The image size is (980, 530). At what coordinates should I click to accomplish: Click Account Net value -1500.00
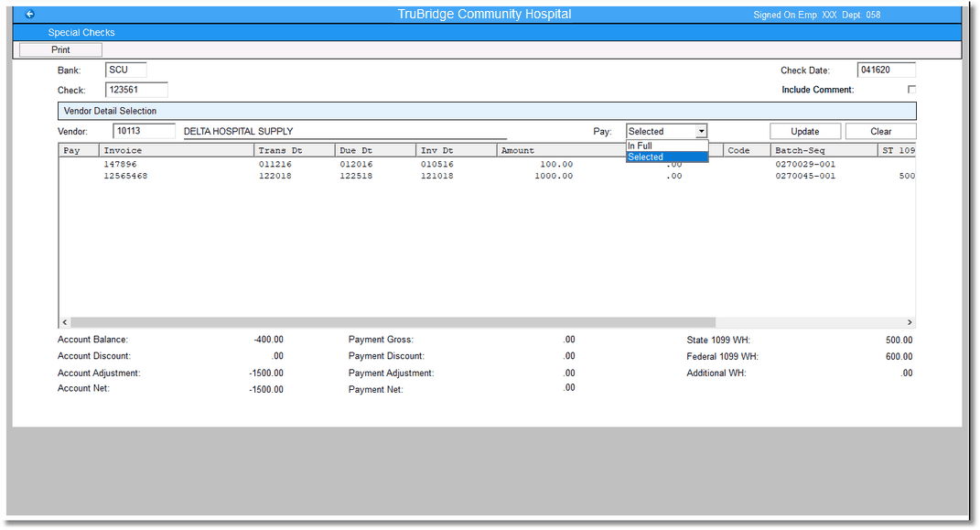(x=266, y=389)
